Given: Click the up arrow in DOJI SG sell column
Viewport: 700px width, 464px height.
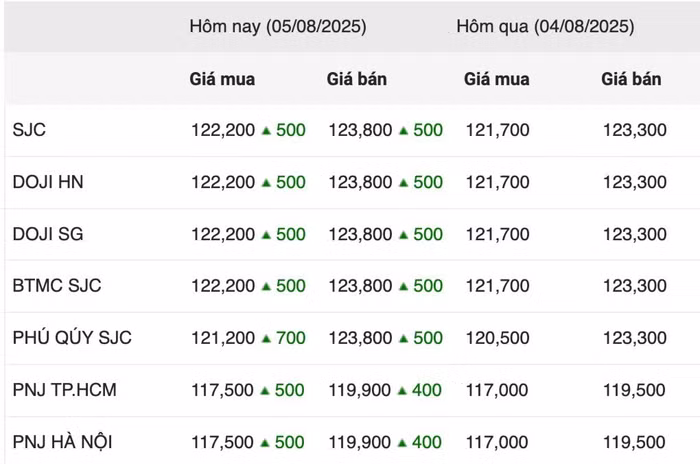Looking at the screenshot, I should pyautogui.click(x=404, y=234).
